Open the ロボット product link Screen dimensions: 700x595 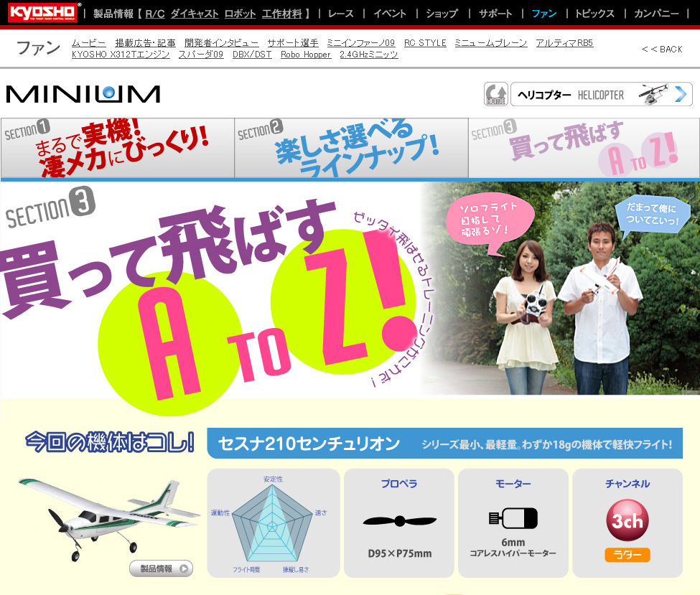point(241,14)
